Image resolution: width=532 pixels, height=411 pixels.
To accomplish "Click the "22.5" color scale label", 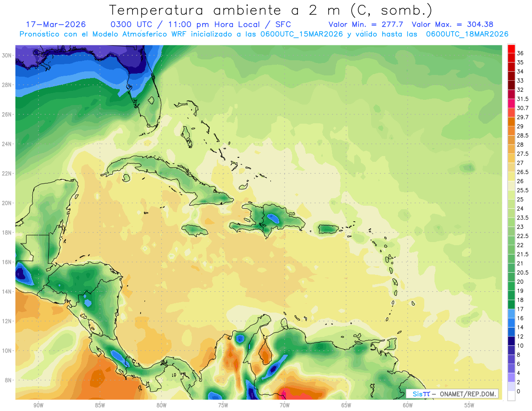I will (x=523, y=236).
